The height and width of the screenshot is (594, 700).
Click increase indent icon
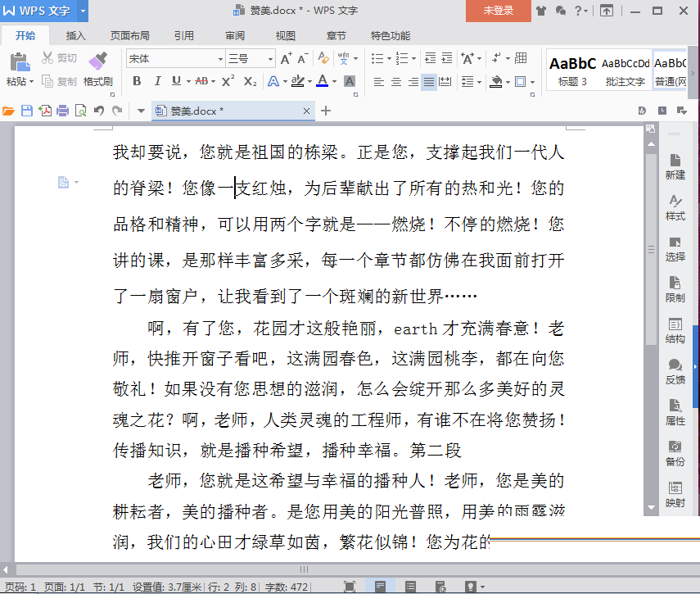447,58
